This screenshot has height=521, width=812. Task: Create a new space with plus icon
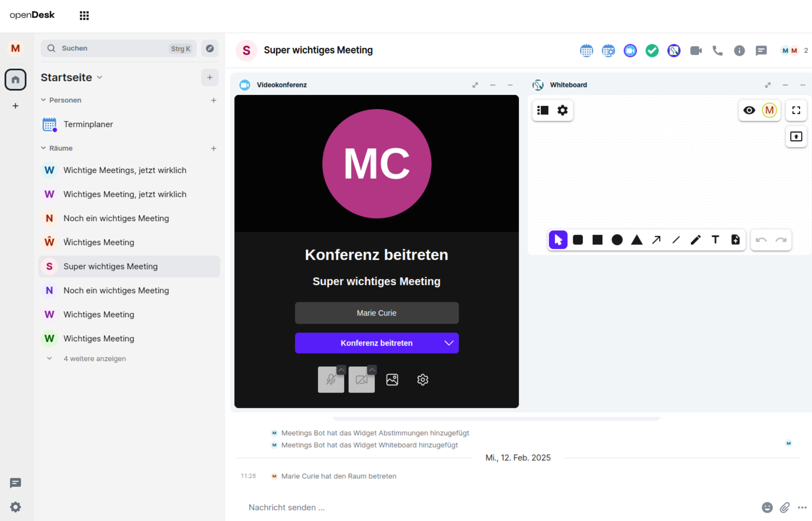pos(15,106)
